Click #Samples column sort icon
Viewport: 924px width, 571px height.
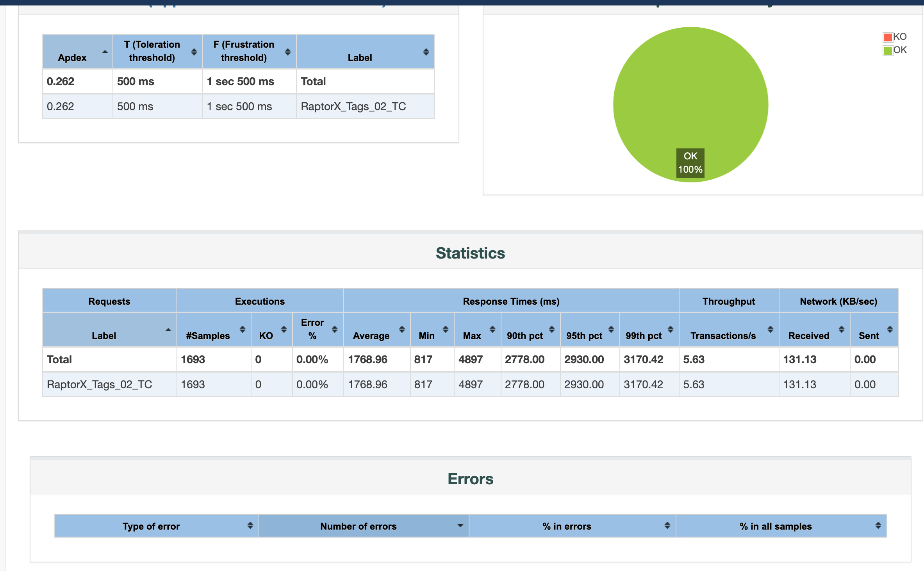tap(242, 329)
